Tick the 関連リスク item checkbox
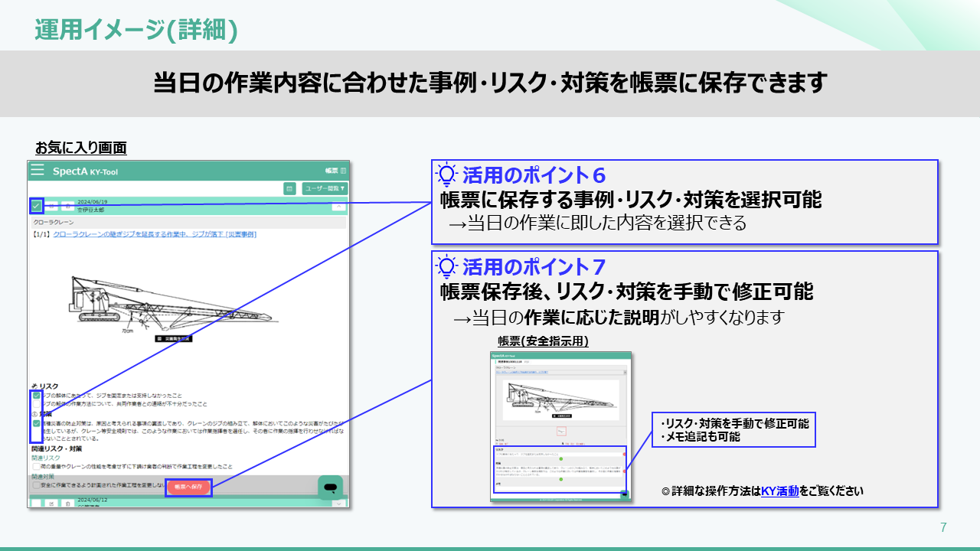 coord(36,465)
